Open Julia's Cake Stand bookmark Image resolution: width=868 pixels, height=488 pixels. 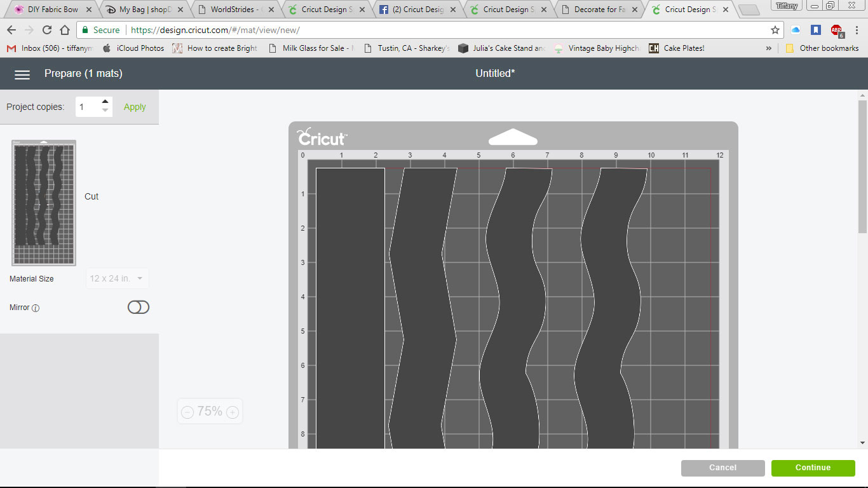[501, 48]
